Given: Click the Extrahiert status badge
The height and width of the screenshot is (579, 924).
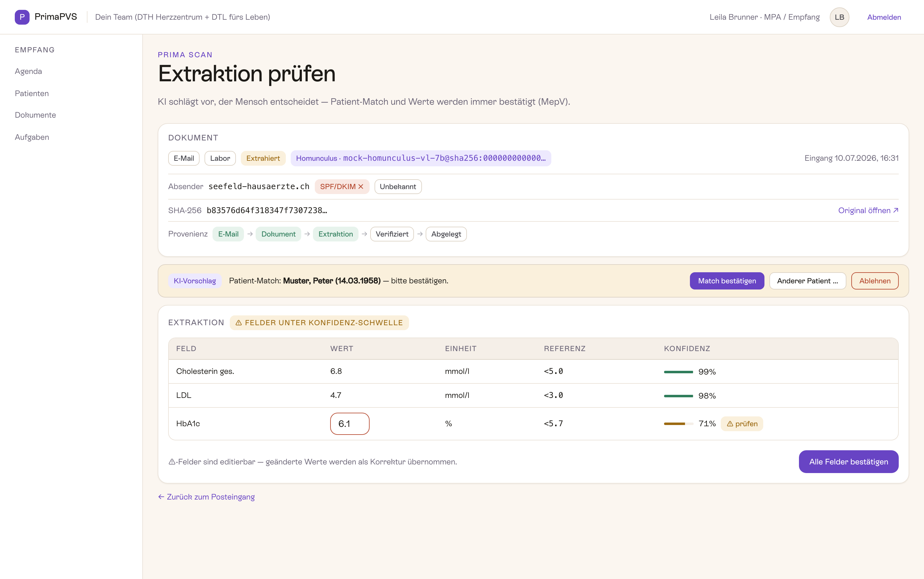Looking at the screenshot, I should click(x=263, y=158).
